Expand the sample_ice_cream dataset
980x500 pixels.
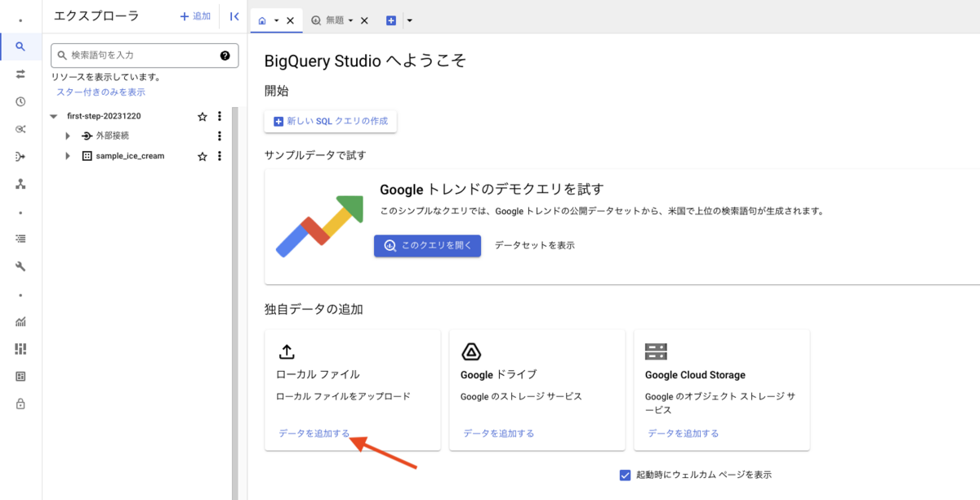coord(68,156)
